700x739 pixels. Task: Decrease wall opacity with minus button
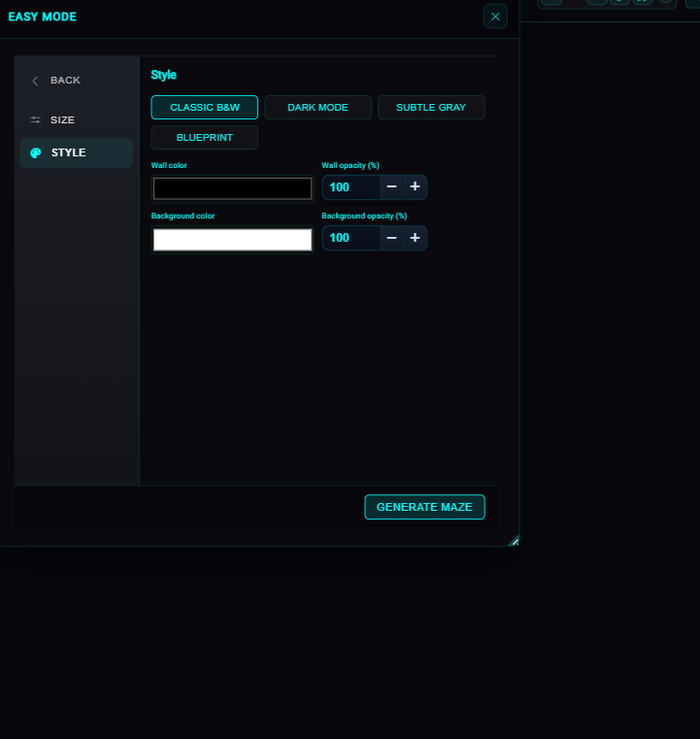392,187
